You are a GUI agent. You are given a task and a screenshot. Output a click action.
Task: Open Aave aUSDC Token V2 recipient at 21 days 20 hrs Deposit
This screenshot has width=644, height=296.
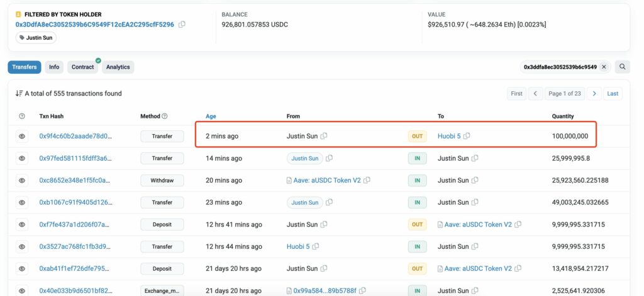point(478,268)
